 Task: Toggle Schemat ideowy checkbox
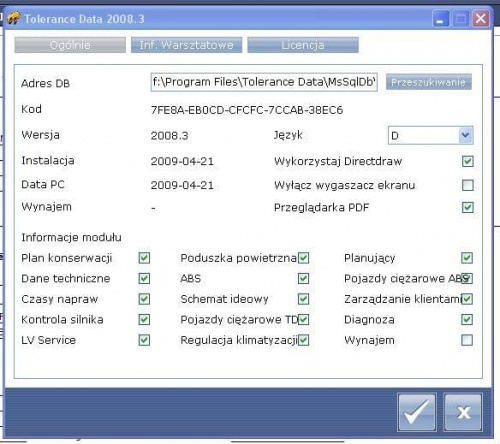[x=303, y=299]
